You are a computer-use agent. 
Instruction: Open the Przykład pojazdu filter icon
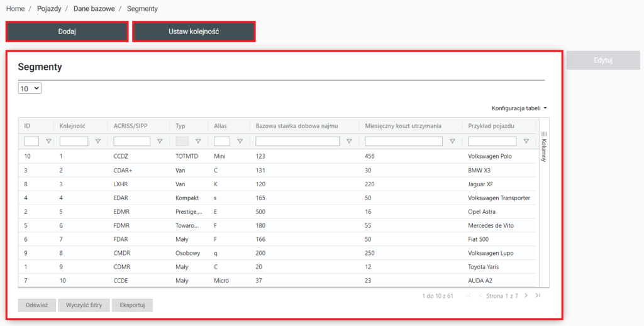pyautogui.click(x=526, y=142)
